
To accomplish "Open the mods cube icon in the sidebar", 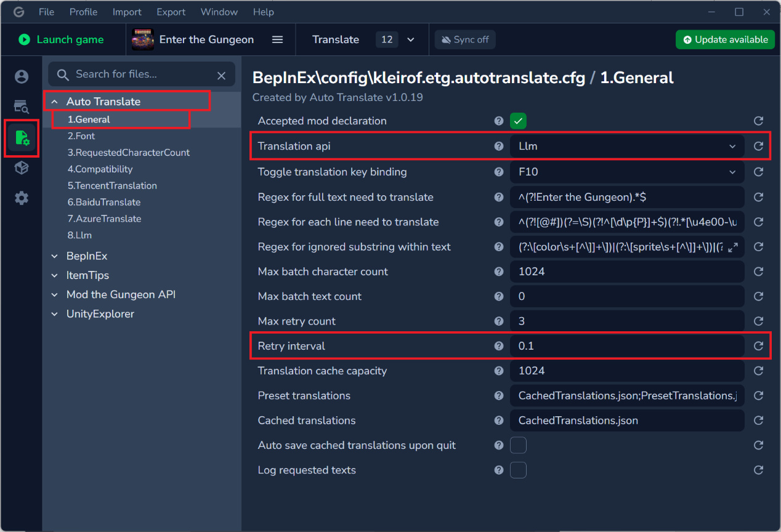I will pos(22,167).
